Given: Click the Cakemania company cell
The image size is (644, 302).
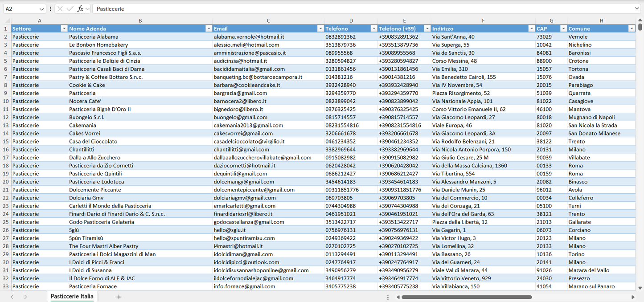Looking at the screenshot, I should click(140, 125).
